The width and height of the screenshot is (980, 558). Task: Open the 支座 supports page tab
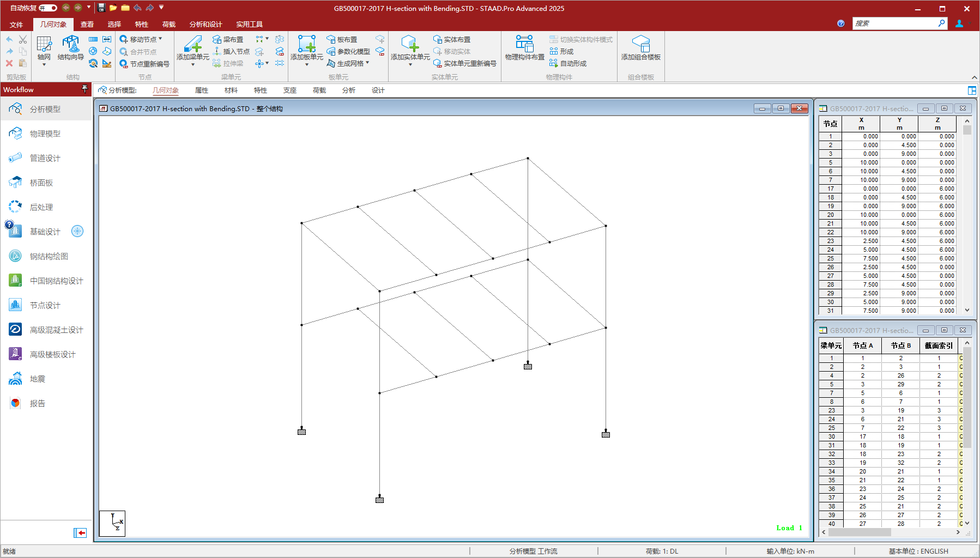[x=290, y=90]
